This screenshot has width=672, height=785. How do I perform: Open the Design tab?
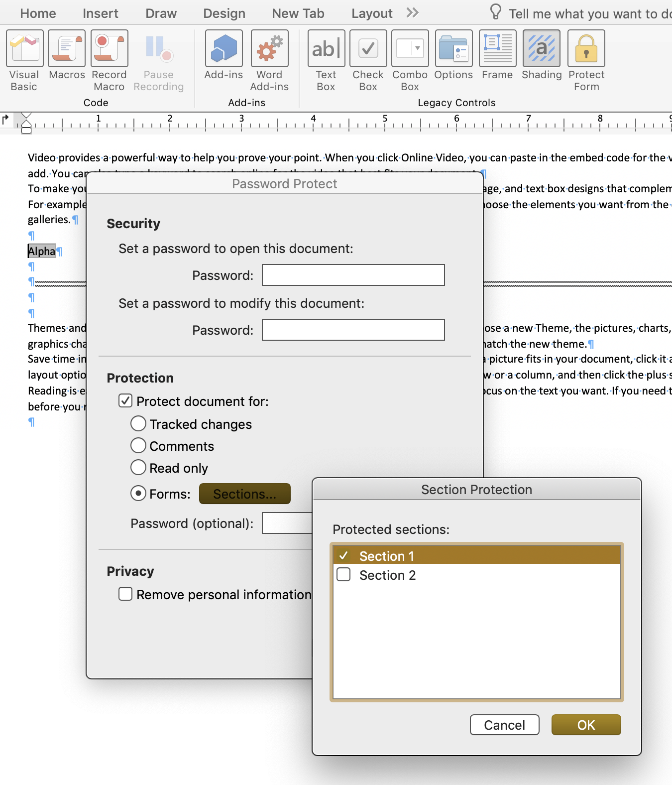[x=224, y=13]
